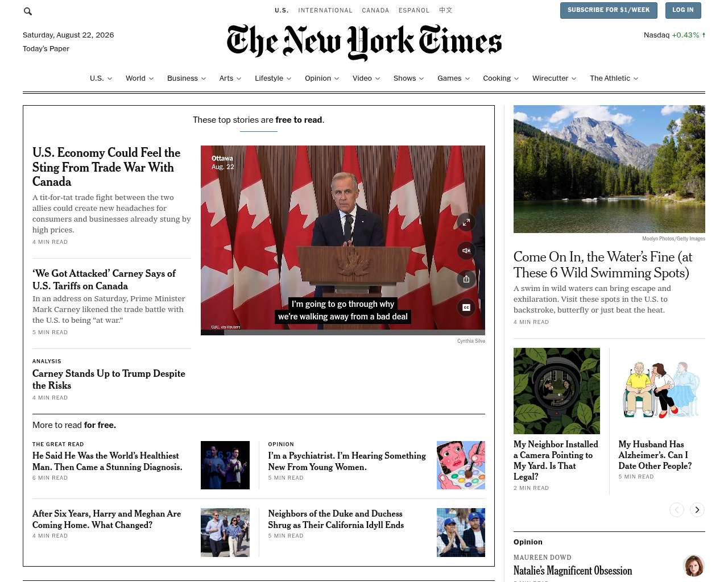Click the Log In button

click(x=683, y=10)
